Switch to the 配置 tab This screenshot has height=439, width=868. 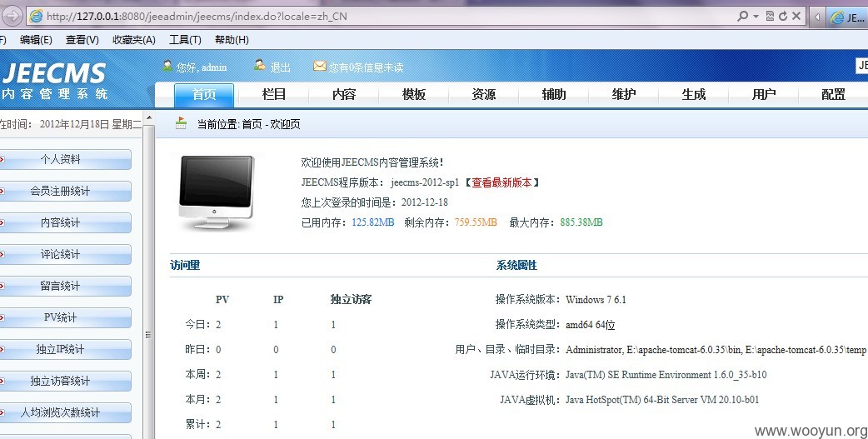tap(834, 95)
